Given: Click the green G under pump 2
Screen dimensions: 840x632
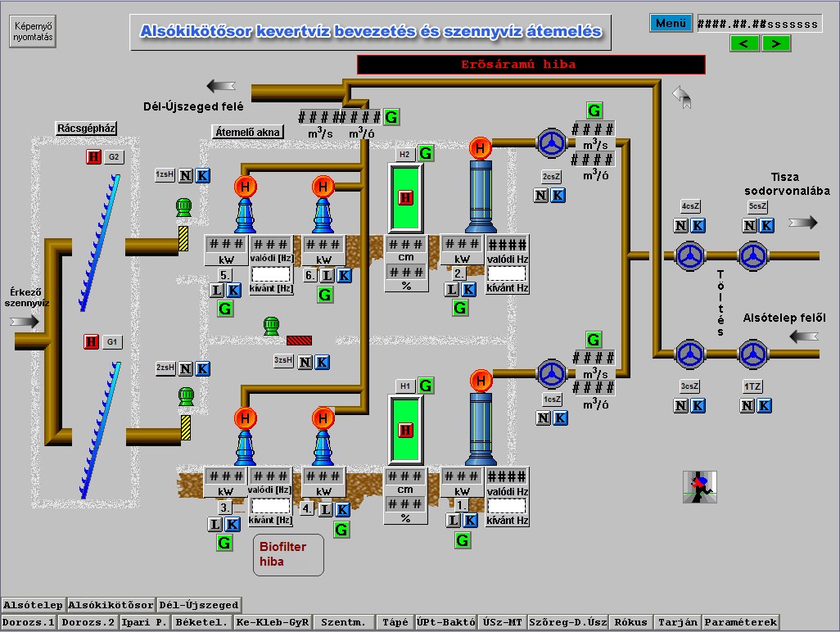Looking at the screenshot, I should (460, 308).
